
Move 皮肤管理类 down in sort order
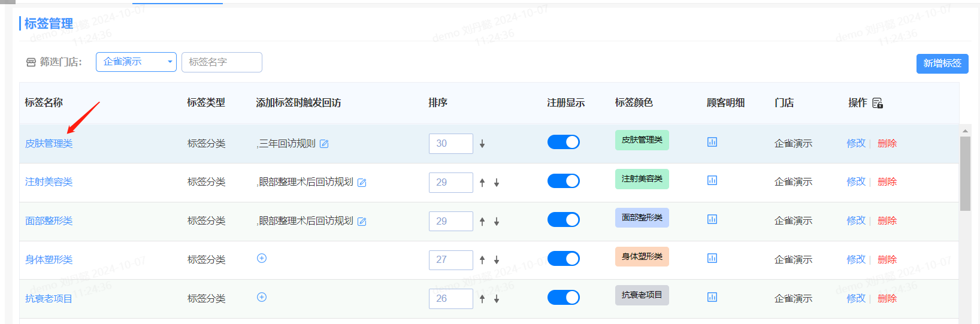tap(482, 144)
